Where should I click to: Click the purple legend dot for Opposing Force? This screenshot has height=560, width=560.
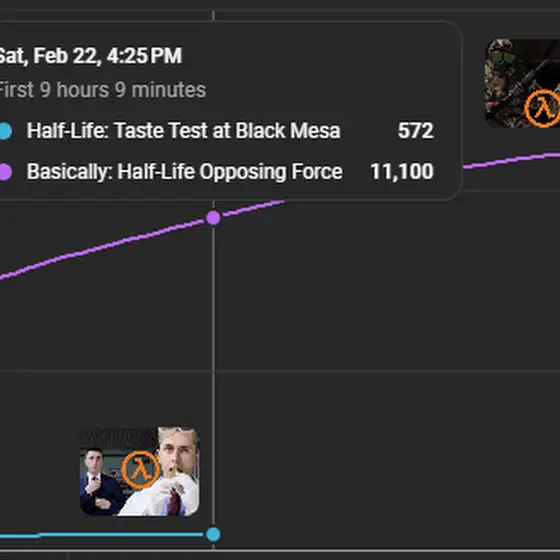click(x=5, y=172)
